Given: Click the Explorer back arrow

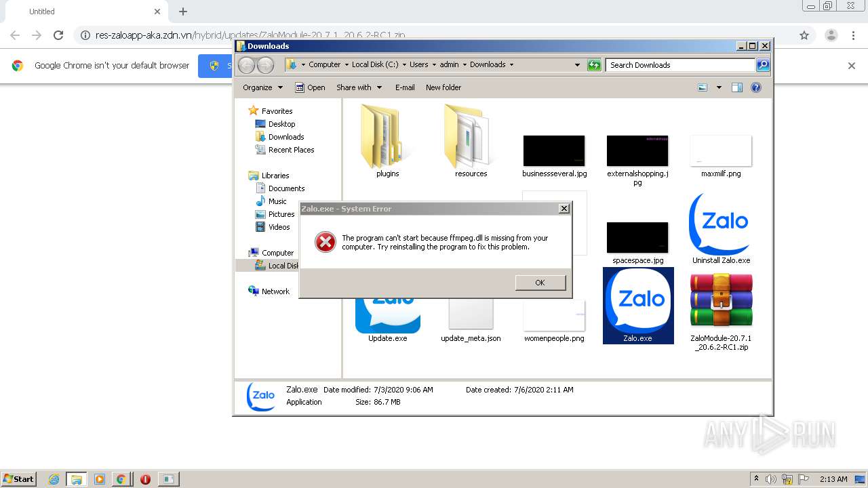Looking at the screenshot, I should (247, 65).
